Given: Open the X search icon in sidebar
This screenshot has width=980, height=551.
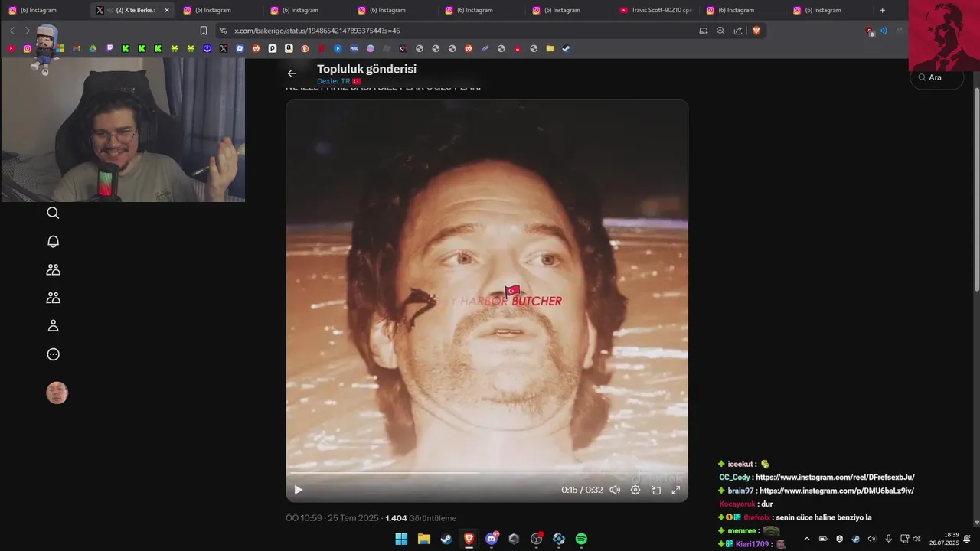Looking at the screenshot, I should click(53, 213).
